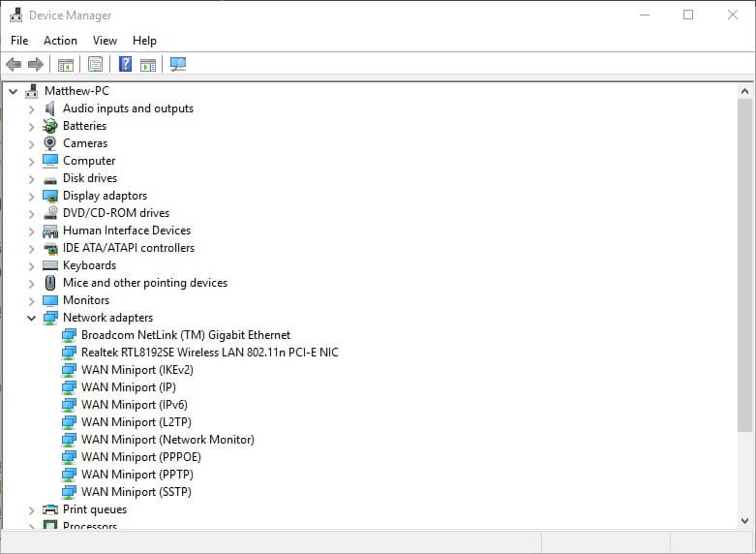Open the Action menu
The image size is (756, 554).
pyautogui.click(x=60, y=41)
